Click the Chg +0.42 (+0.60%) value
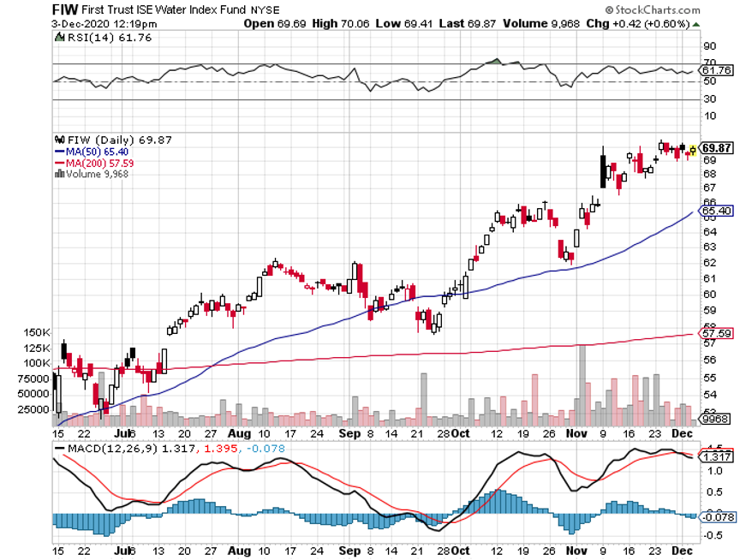740x560 pixels. pos(638,24)
